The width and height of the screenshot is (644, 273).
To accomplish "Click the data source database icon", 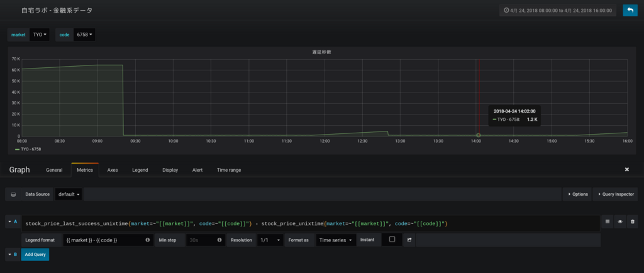I will [x=13, y=194].
